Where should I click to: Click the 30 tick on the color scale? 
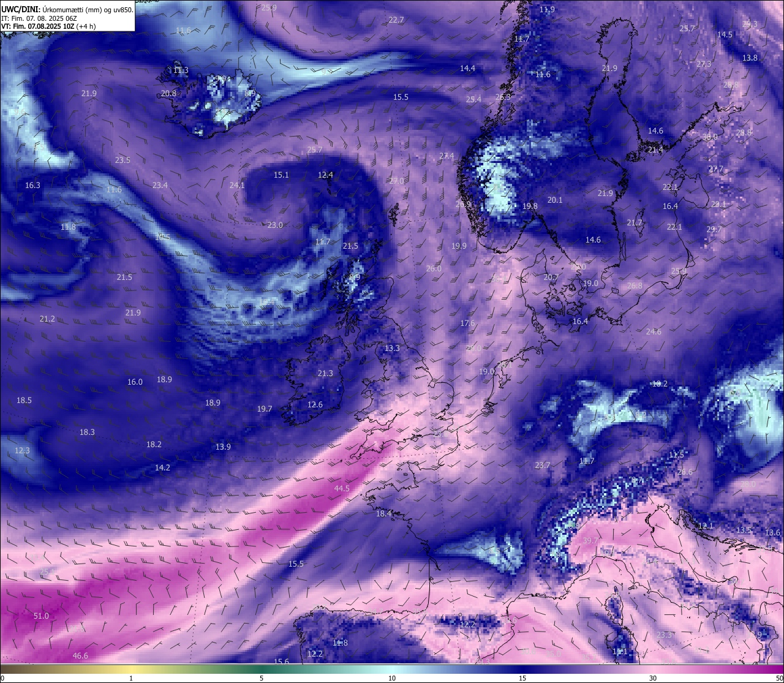(x=653, y=678)
